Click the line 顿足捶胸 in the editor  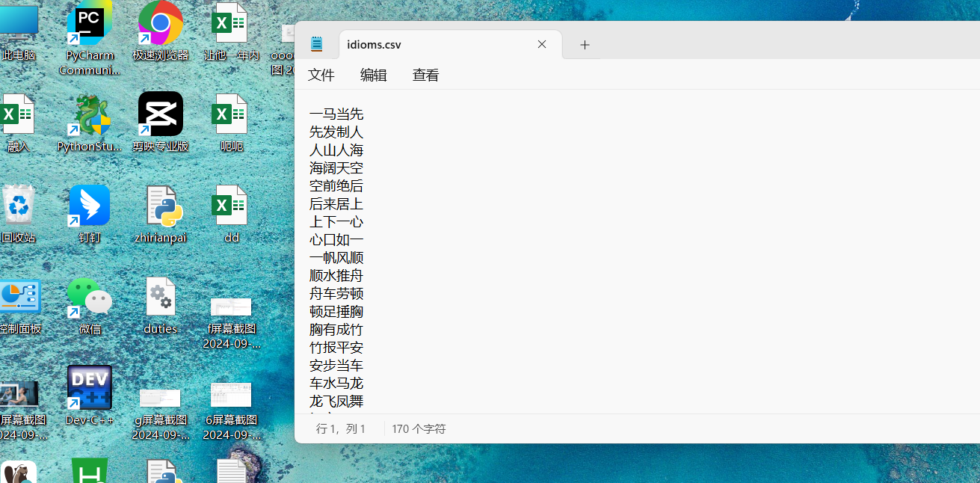coord(336,311)
